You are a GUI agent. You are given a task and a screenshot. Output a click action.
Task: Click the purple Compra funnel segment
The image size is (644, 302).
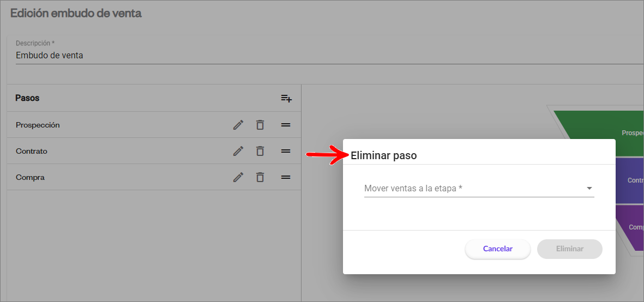(630, 228)
